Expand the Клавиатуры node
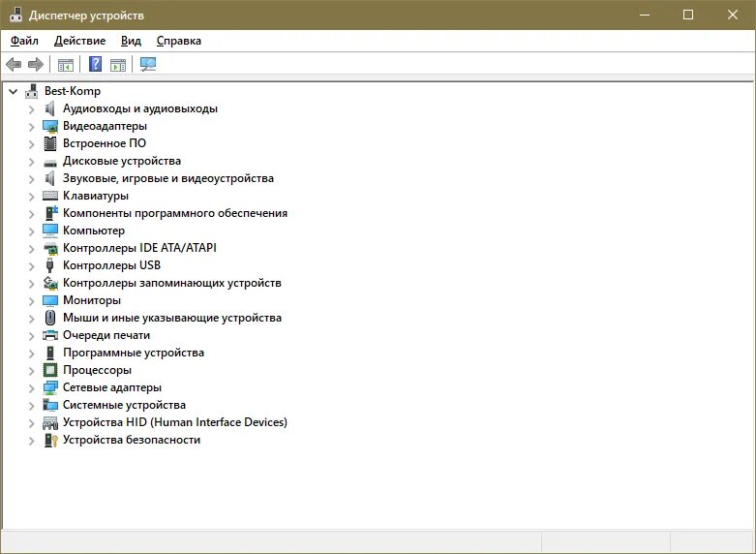Screen dimensions: 756x554 [31, 197]
